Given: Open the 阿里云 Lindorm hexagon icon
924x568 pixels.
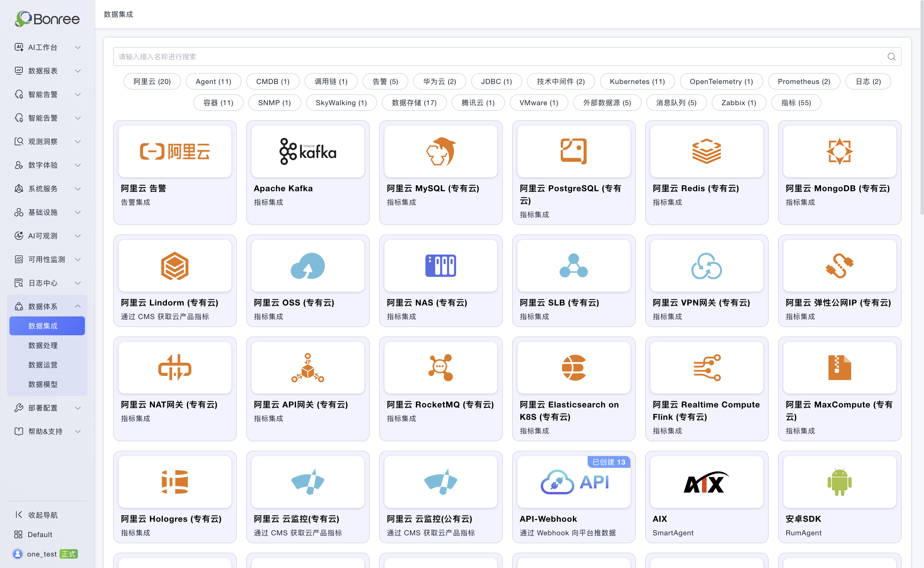Looking at the screenshot, I should click(x=175, y=266).
